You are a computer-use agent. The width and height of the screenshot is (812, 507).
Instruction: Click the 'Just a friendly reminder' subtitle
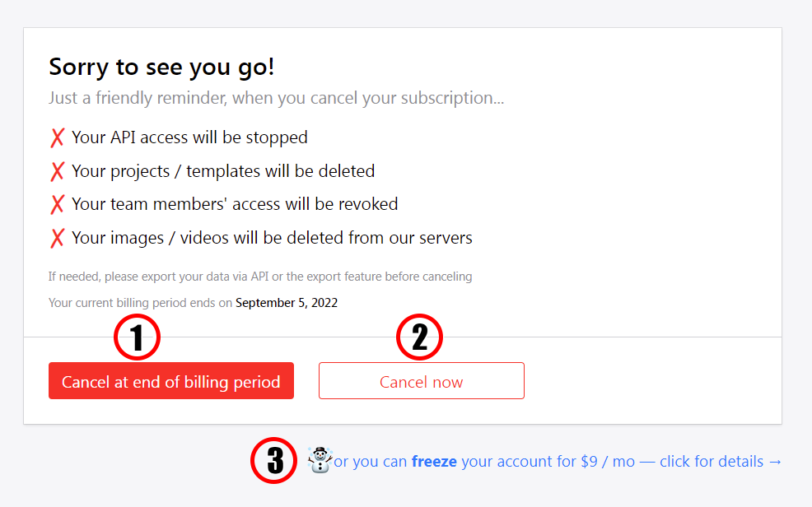pyautogui.click(x=276, y=98)
